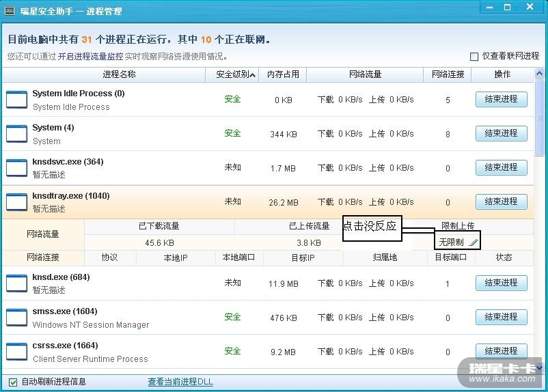Click the 归属地 column header
Screen dimensions: 548x392
click(385, 257)
